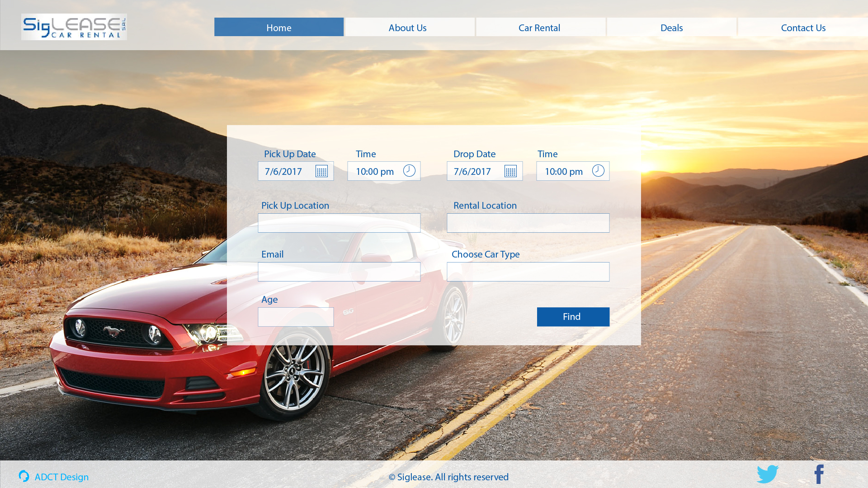Click the drop time clock icon
This screenshot has width=868, height=488.
tap(598, 171)
